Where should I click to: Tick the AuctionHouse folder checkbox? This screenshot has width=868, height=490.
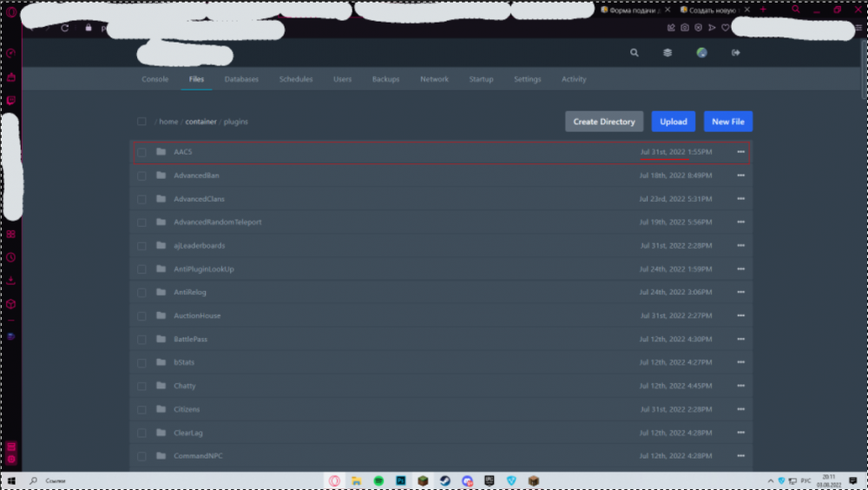(141, 316)
